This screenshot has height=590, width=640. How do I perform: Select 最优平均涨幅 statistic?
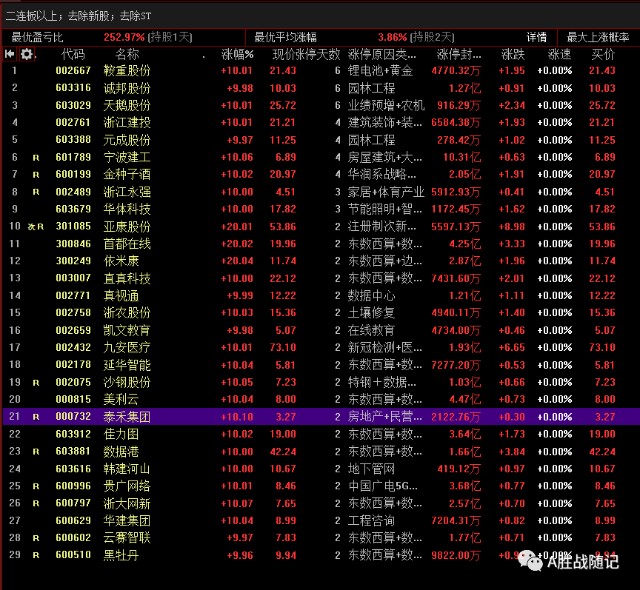pyautogui.click(x=285, y=38)
